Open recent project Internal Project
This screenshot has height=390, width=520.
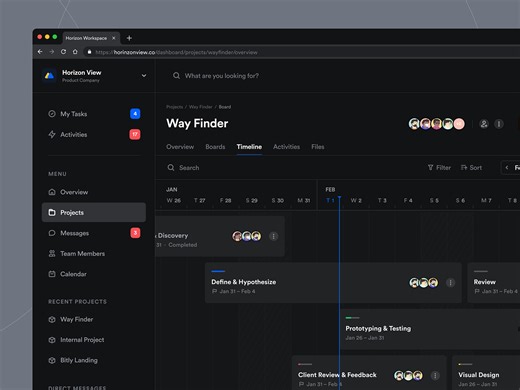pos(82,340)
